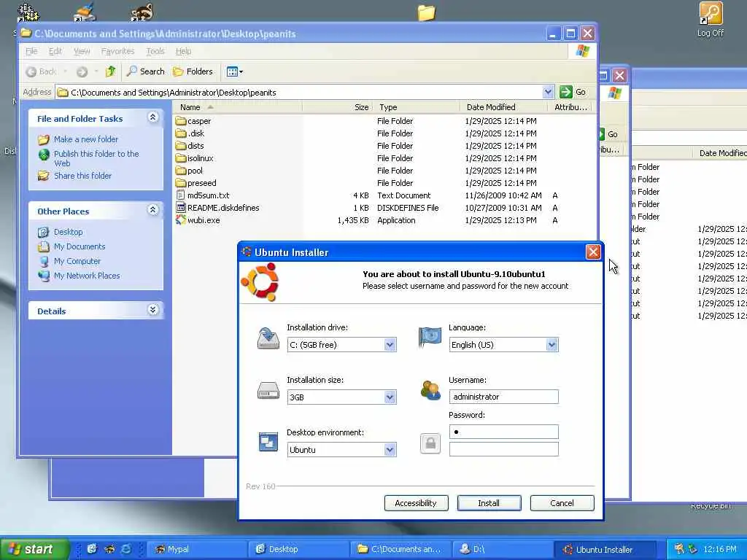
Task: Go to My Network Places
Action: tap(87, 276)
